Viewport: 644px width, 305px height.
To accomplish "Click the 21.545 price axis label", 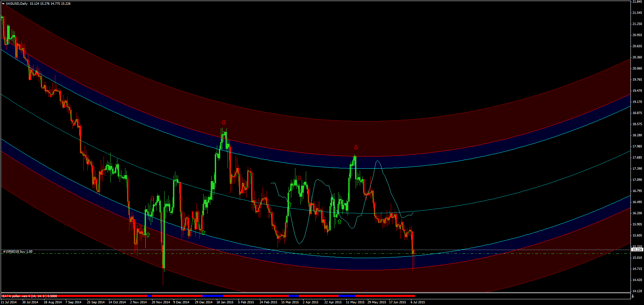I will coord(637,13).
